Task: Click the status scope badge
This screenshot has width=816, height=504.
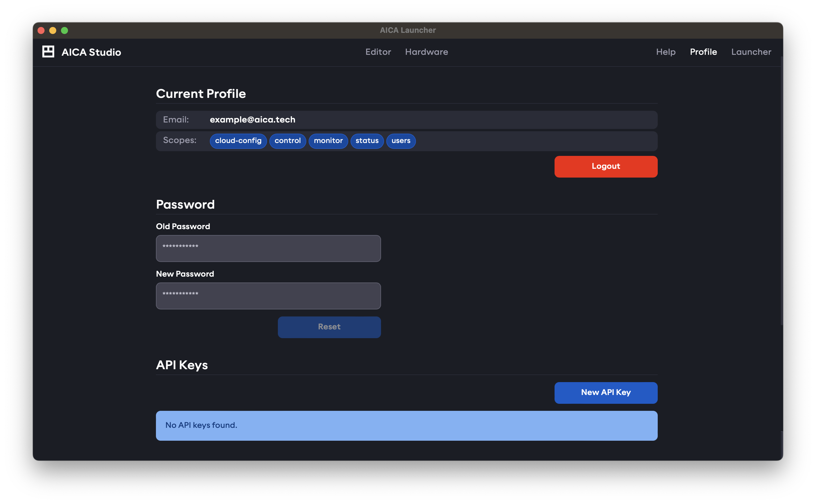Action: [367, 141]
